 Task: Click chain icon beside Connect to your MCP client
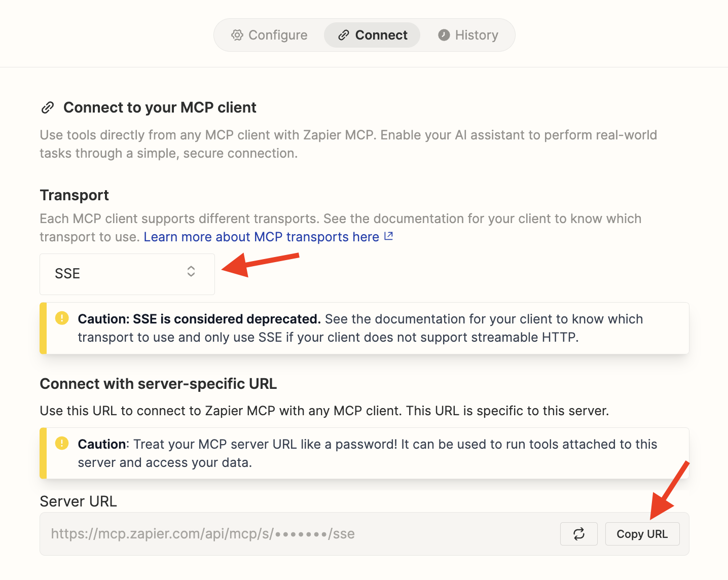click(x=48, y=107)
